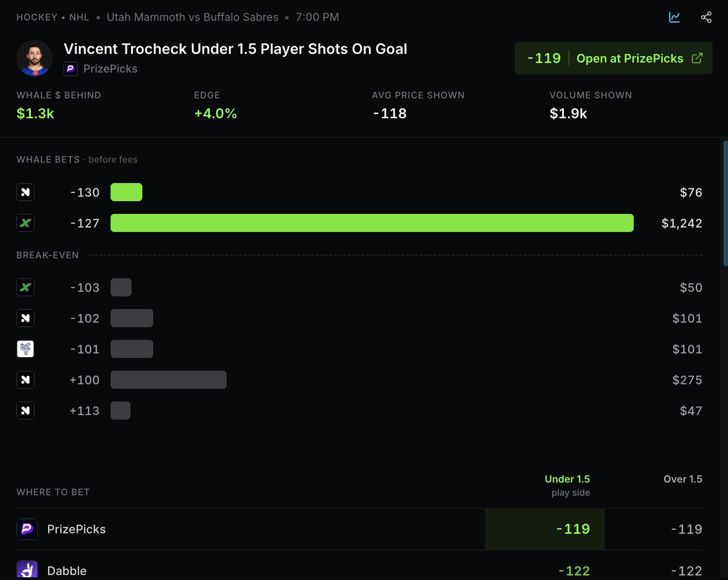Select the Dabble Over 1.5 -122 odds
The height and width of the screenshot is (580, 728).
(686, 571)
